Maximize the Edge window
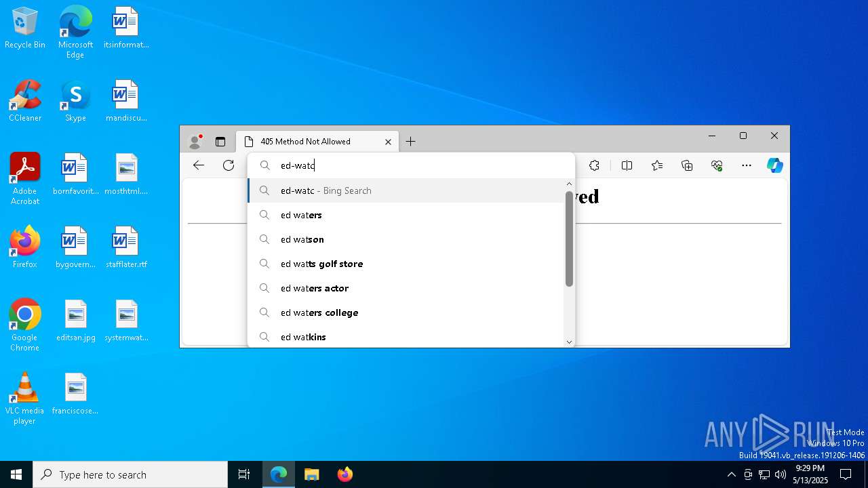Viewport: 868px width, 488px height. pyautogui.click(x=743, y=136)
